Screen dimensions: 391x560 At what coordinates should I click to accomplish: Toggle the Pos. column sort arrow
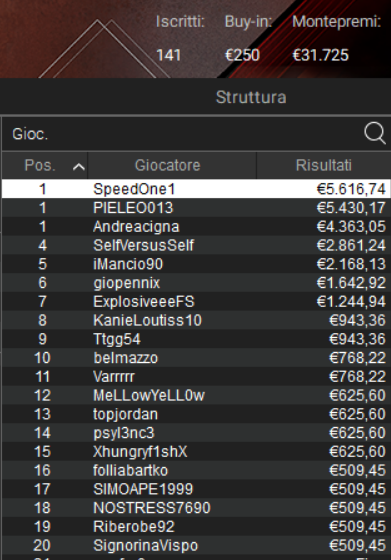[79, 166]
